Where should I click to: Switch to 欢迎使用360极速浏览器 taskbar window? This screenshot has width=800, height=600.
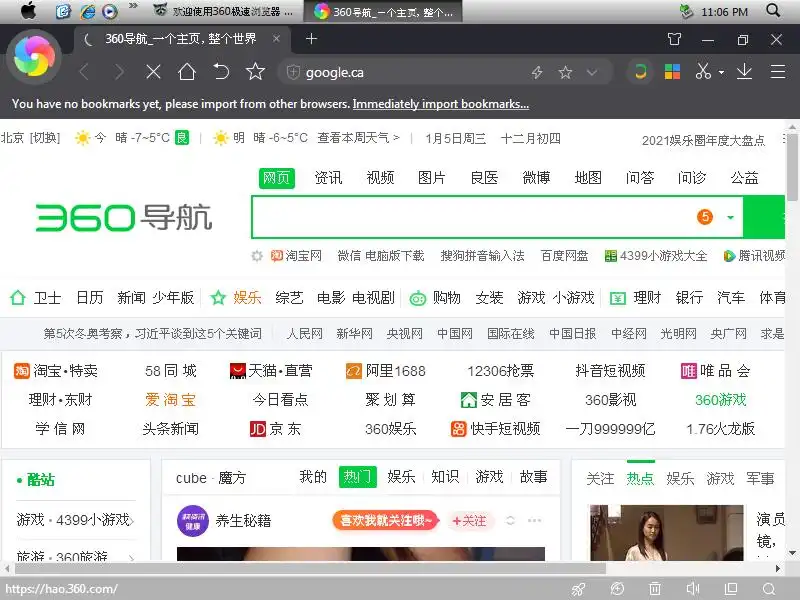pyautogui.click(x=223, y=11)
